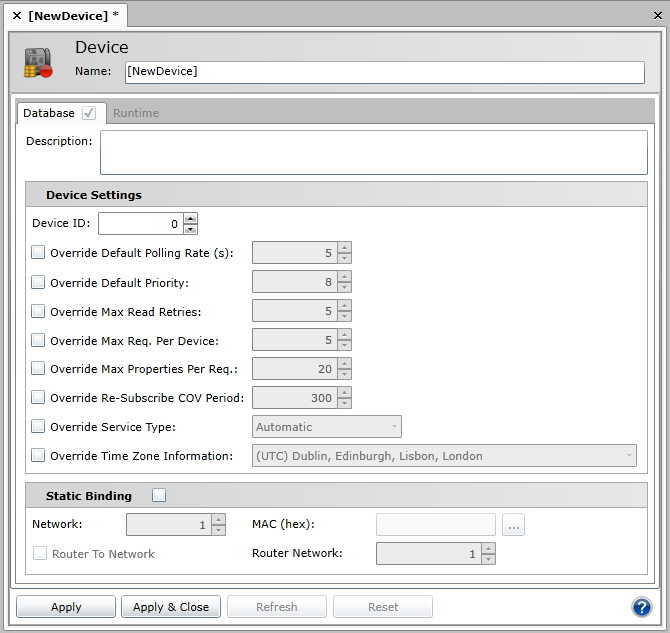Click the blue help question mark icon
This screenshot has height=633, width=670.
coord(642,607)
